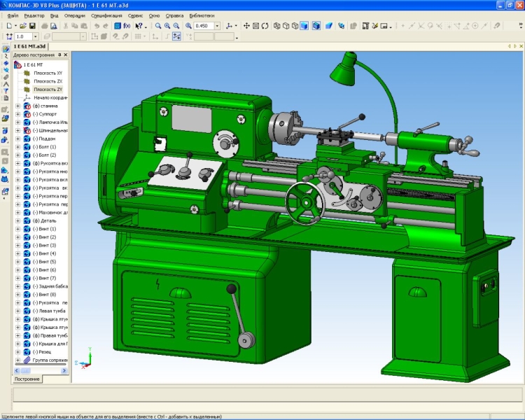Viewport: 525px width, 420px height.
Task: Switch to the Построение tab
Action: (x=27, y=379)
